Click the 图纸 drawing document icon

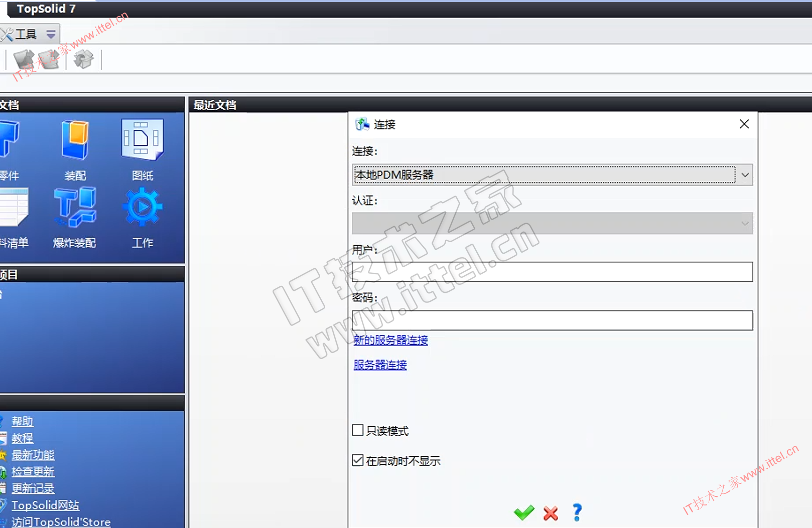tap(143, 140)
